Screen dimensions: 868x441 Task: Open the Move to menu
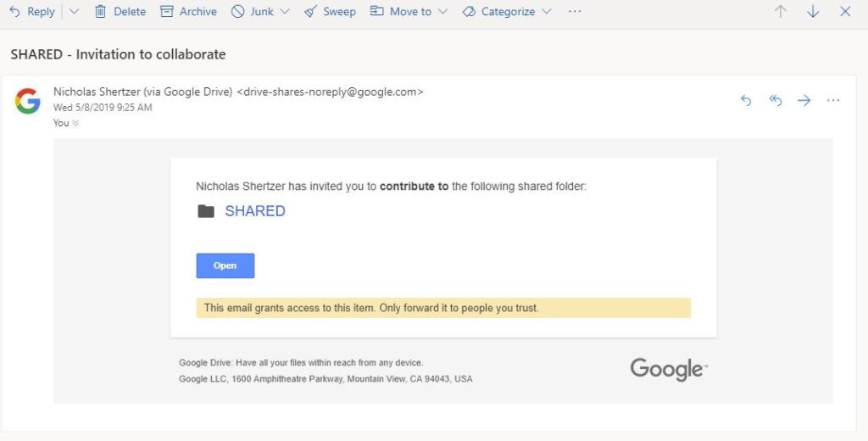(401, 12)
